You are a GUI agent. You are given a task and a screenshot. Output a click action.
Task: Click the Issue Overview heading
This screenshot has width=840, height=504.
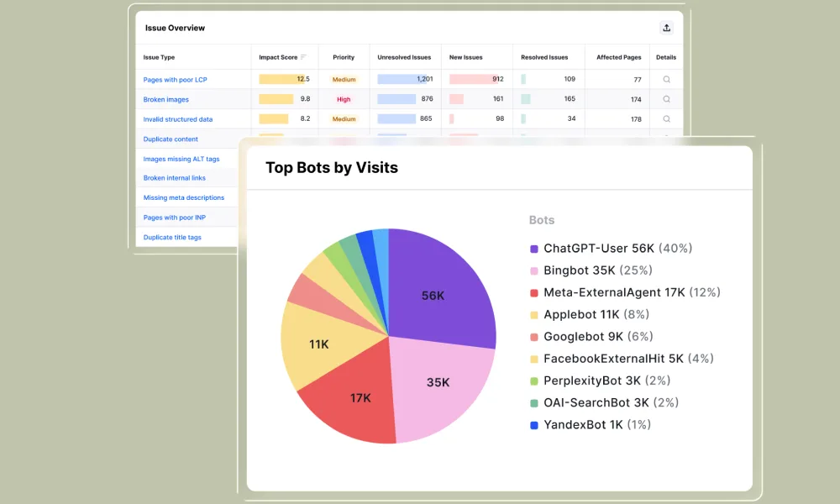click(175, 28)
